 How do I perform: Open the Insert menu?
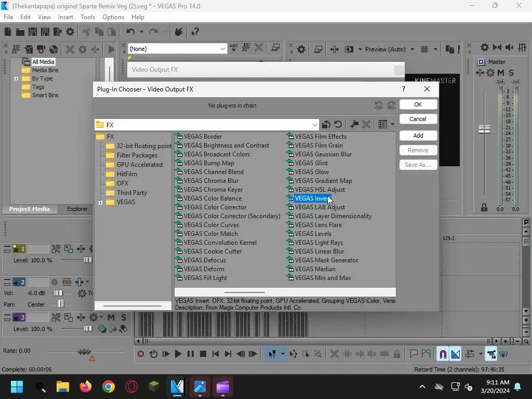point(65,17)
